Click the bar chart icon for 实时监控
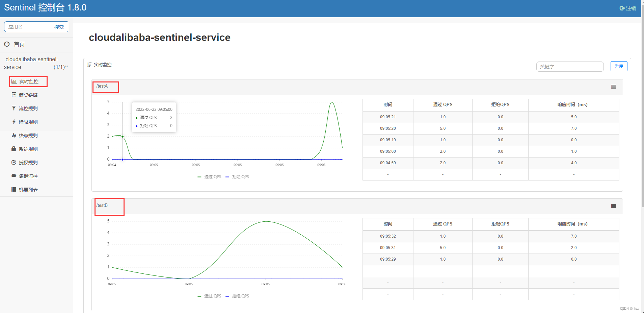Screen dimensions: 644x313 [14, 81]
